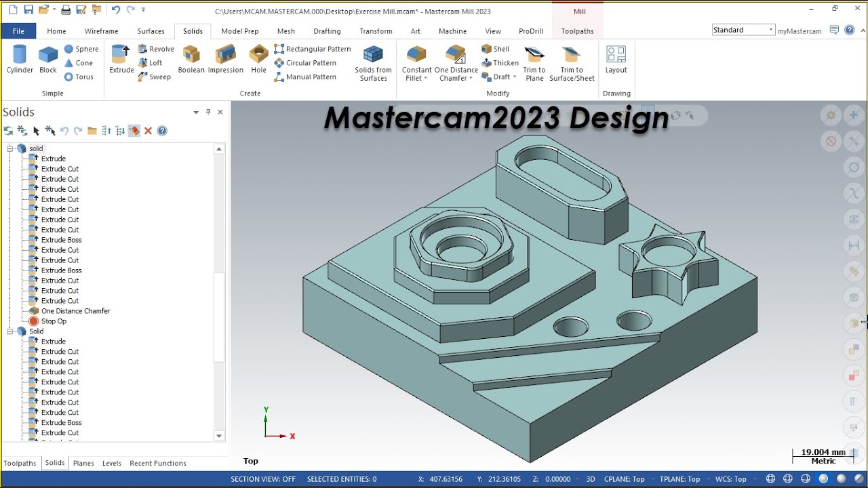Apply the Shell modify tool
Screen dimensions: 868x488
[496, 49]
